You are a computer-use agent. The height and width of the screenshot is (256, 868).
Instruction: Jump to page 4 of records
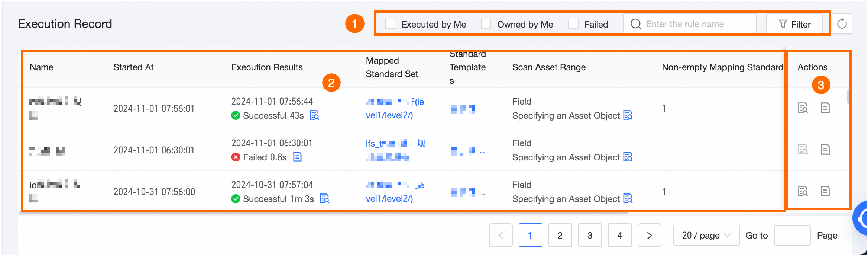[x=619, y=235]
